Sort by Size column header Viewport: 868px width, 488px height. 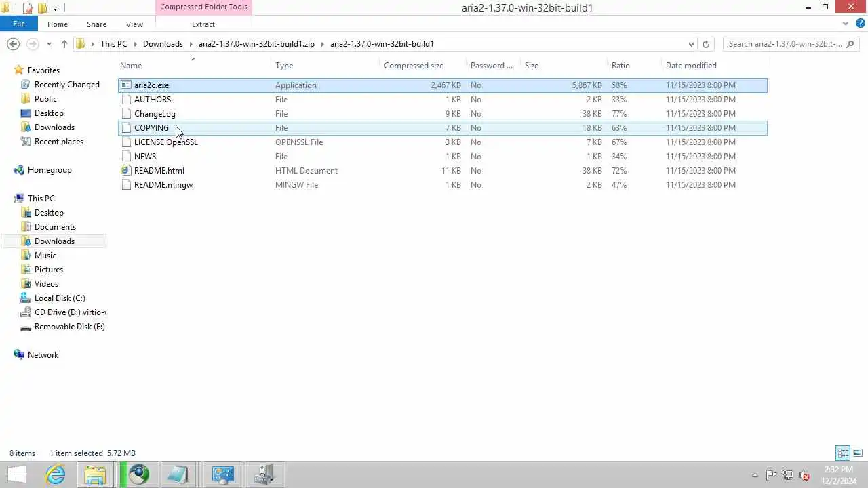click(x=532, y=66)
